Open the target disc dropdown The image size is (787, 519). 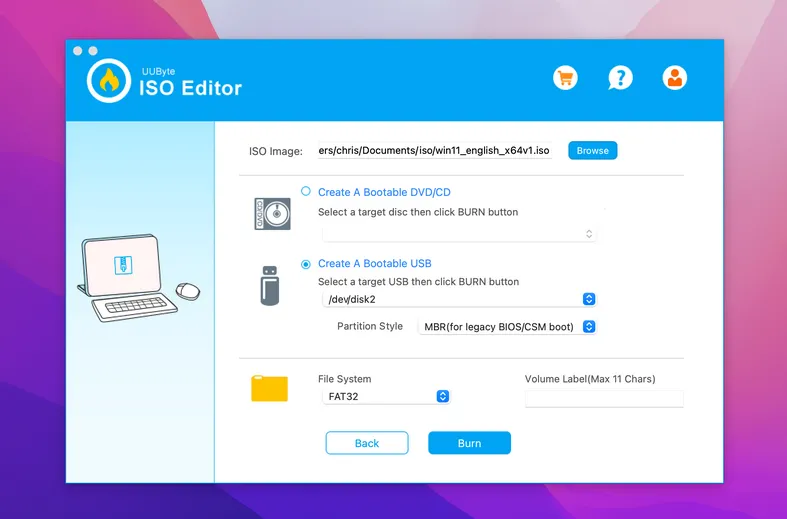pos(459,234)
